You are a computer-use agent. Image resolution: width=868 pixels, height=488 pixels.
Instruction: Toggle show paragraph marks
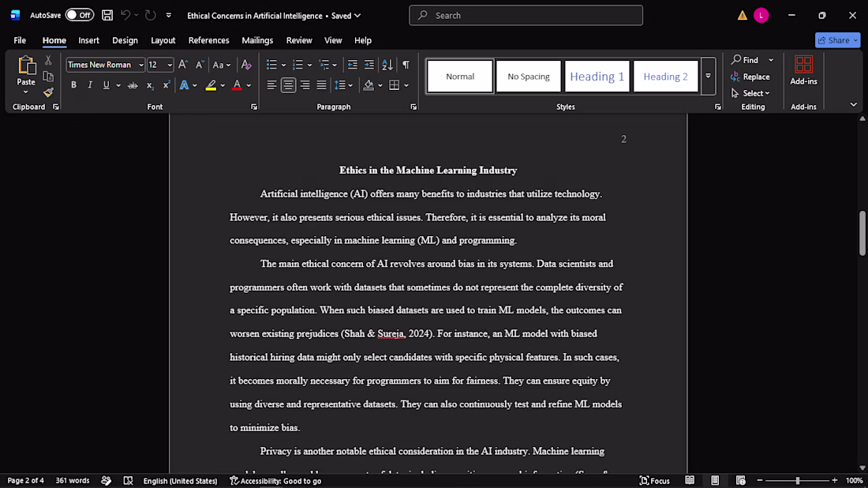tap(406, 65)
